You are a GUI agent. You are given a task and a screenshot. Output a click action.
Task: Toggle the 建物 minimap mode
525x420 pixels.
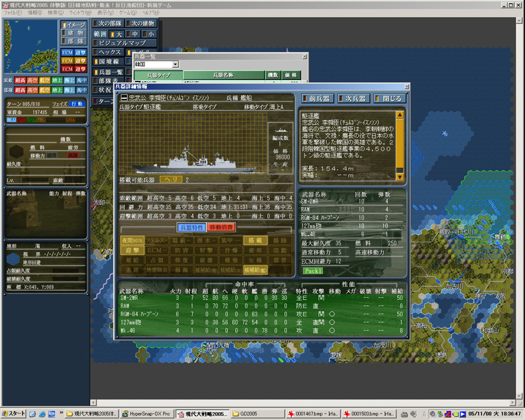coord(74,33)
